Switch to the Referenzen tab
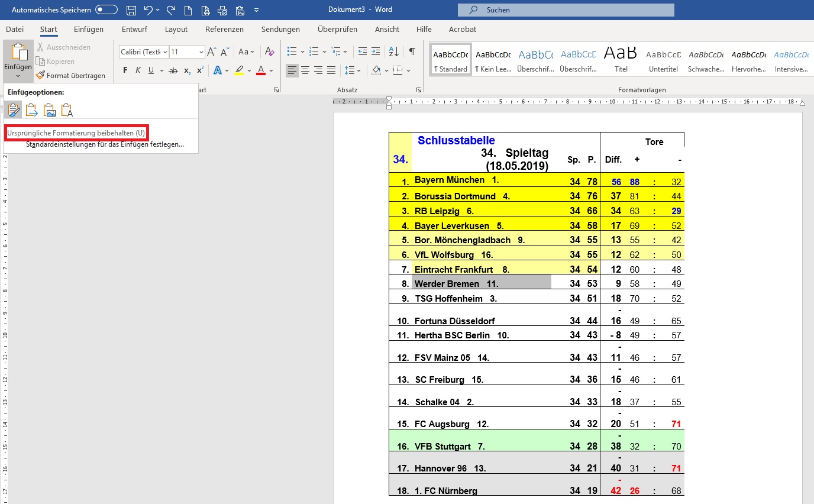The width and height of the screenshot is (814, 504). [224, 29]
